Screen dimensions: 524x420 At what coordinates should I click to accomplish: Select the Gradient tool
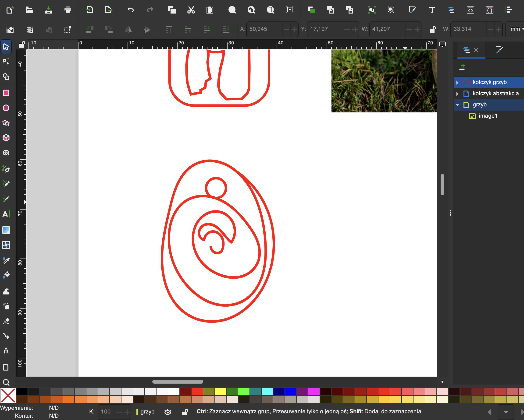coord(6,230)
